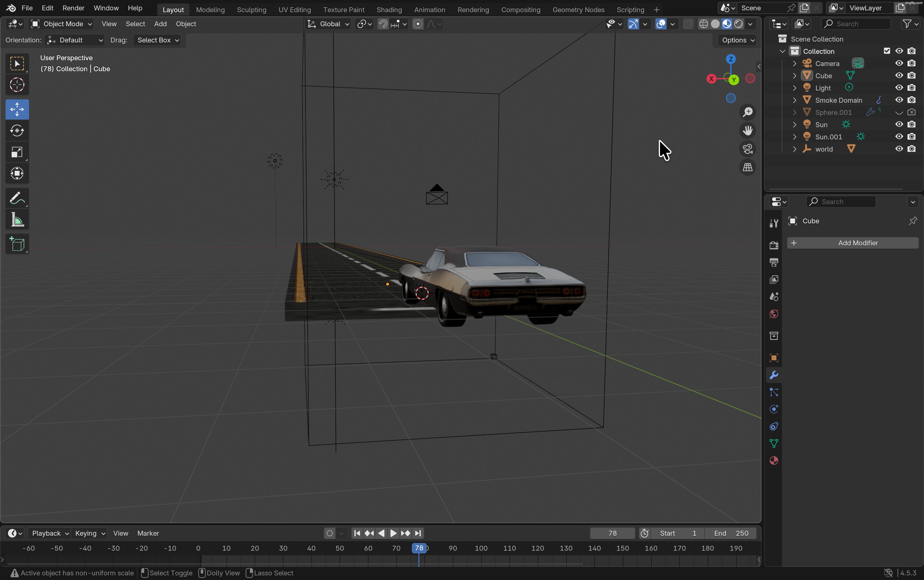Toggle visibility of the Sun.001 light
The width and height of the screenshot is (924, 580).
click(899, 136)
